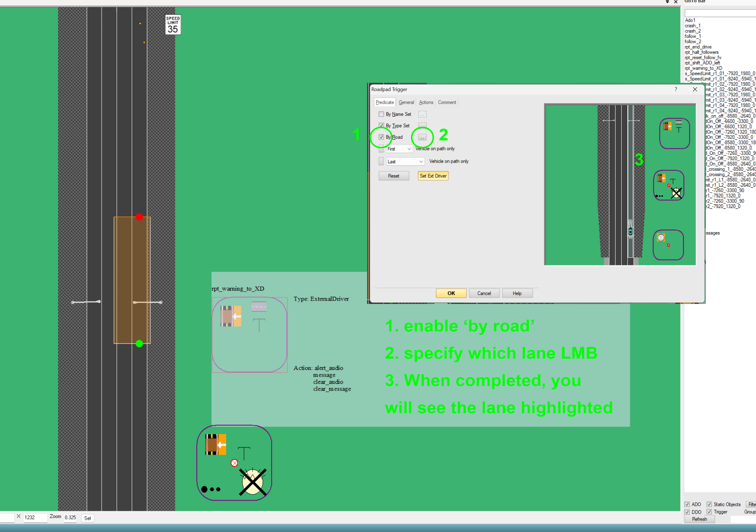Click the orange highlighted roadpad area

pyautogui.click(x=132, y=280)
